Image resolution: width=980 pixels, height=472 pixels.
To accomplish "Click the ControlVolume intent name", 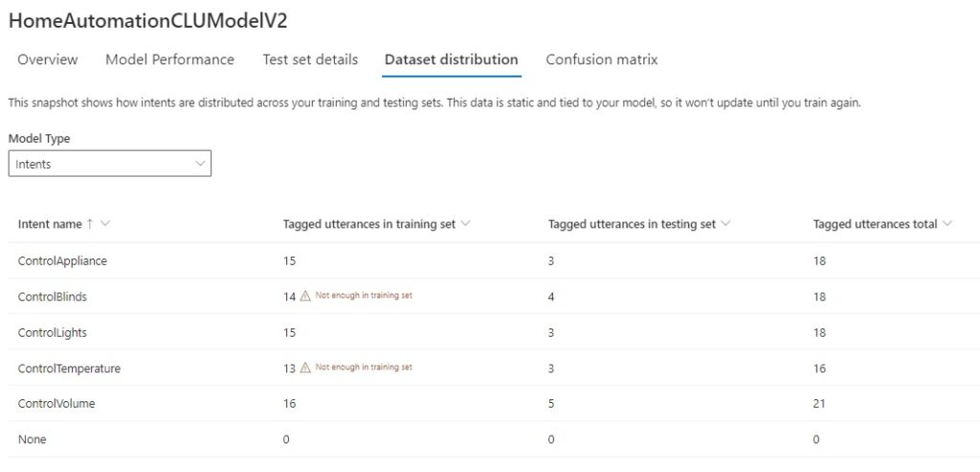I will point(56,403).
